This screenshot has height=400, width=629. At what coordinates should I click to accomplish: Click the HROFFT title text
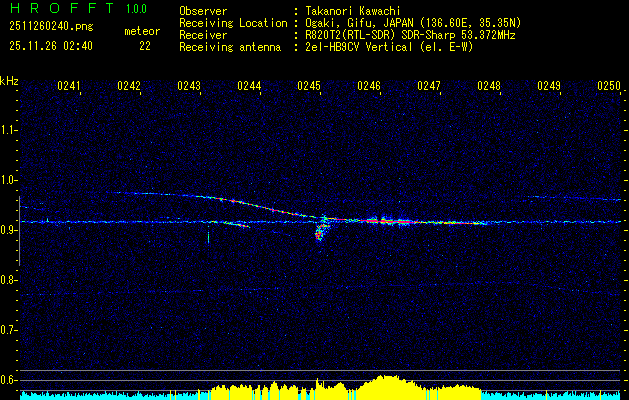tap(62, 8)
